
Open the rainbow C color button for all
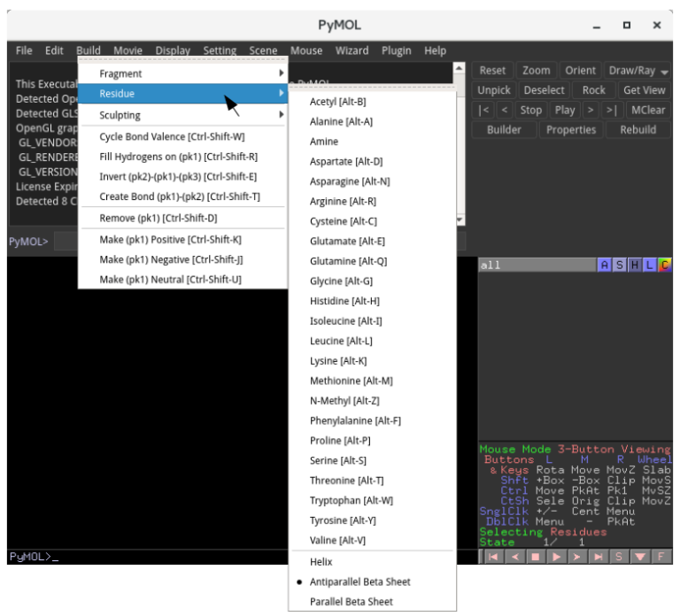(664, 265)
